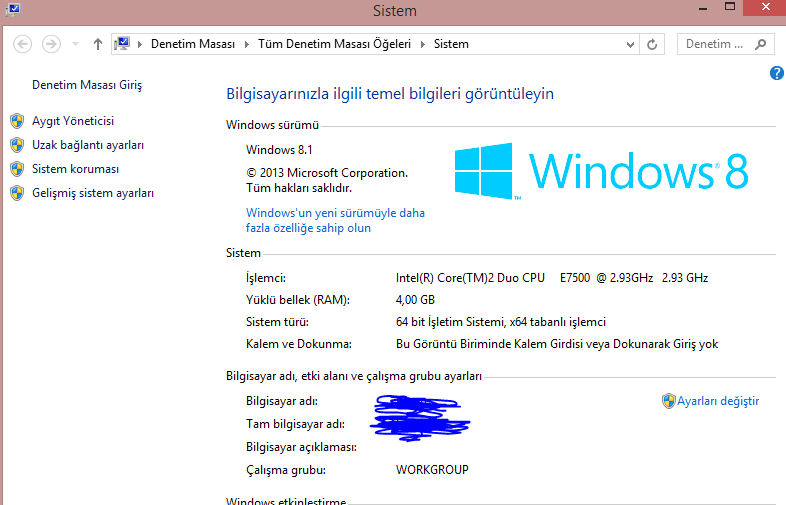The height and width of the screenshot is (505, 786).
Task: Expand the address bar history dropdown
Action: pyautogui.click(x=630, y=44)
